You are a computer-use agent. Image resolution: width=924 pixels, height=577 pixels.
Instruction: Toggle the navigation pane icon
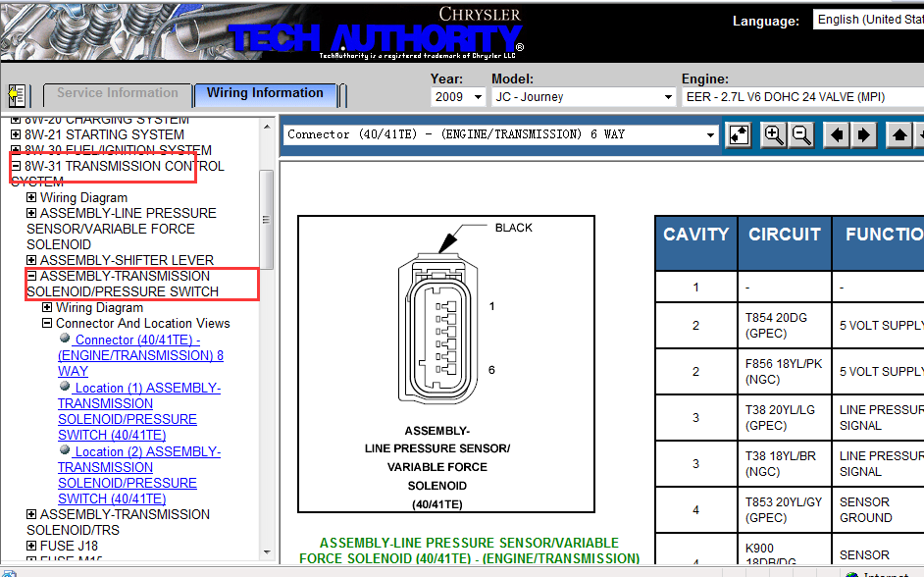pos(17,95)
